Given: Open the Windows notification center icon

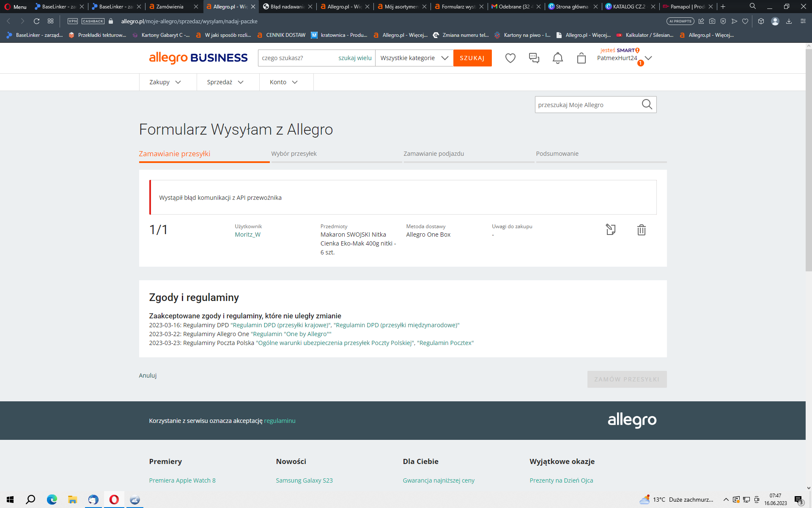Looking at the screenshot, I should click(798, 500).
